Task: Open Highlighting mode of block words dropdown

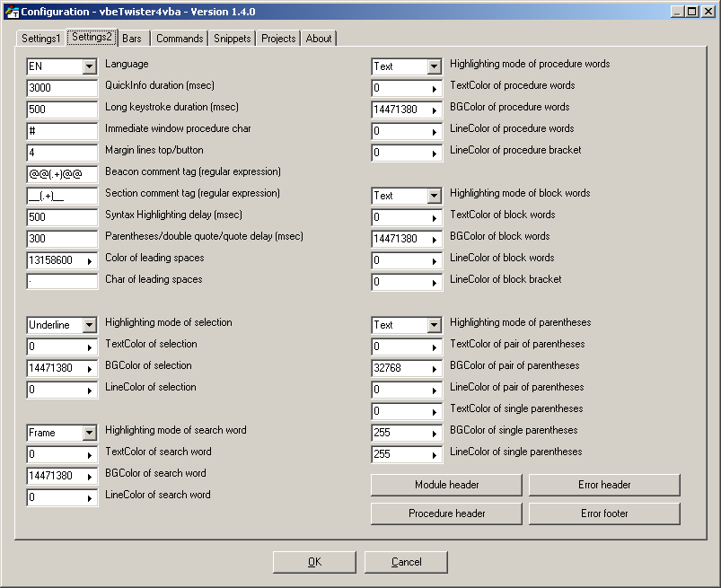Action: (x=434, y=196)
